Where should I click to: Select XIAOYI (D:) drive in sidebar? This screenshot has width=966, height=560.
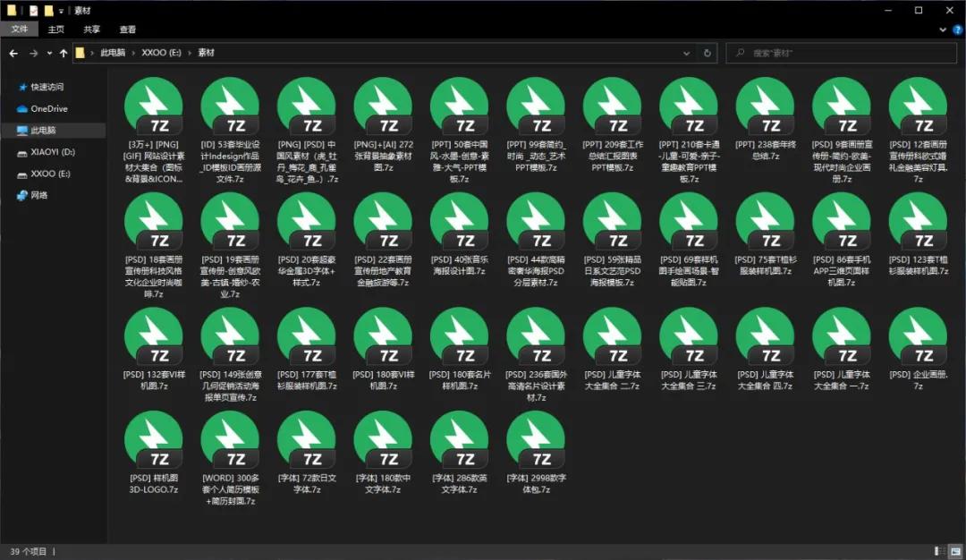[x=53, y=152]
